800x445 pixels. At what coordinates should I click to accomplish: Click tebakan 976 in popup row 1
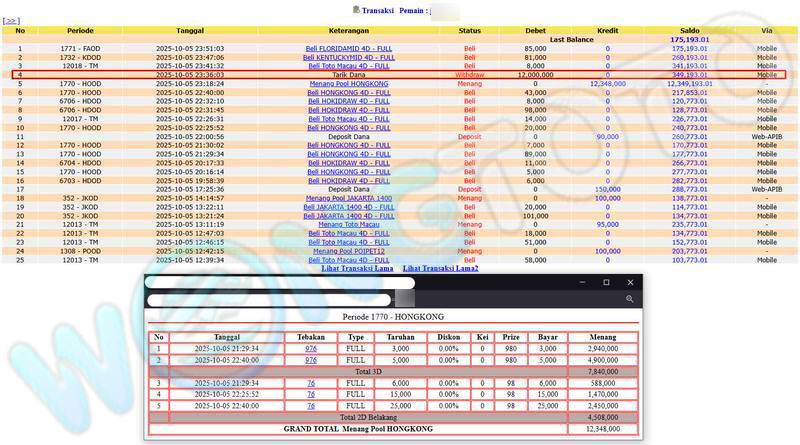tap(311, 349)
